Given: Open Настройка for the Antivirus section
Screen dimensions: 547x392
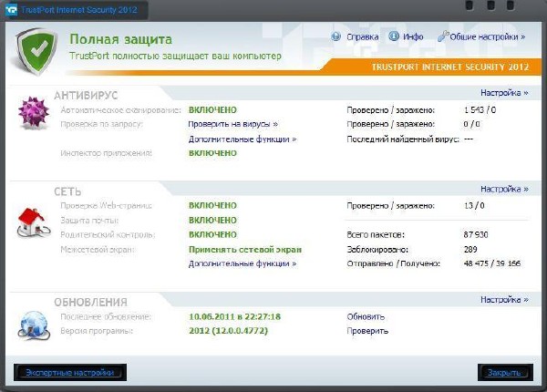Looking at the screenshot, I should (x=503, y=93).
